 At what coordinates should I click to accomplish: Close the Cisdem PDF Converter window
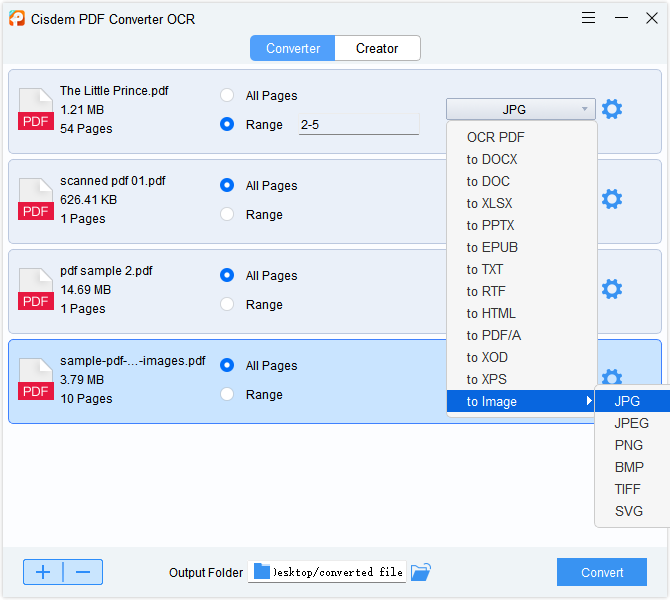[x=652, y=18]
